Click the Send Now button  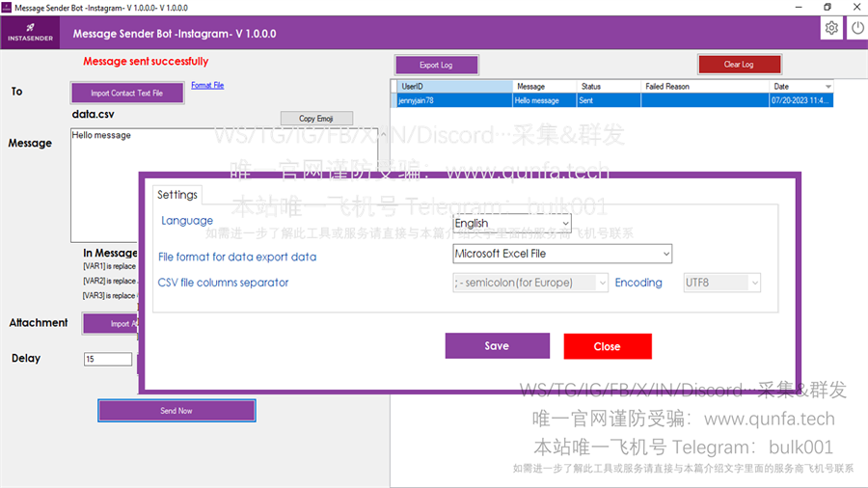[x=176, y=411]
